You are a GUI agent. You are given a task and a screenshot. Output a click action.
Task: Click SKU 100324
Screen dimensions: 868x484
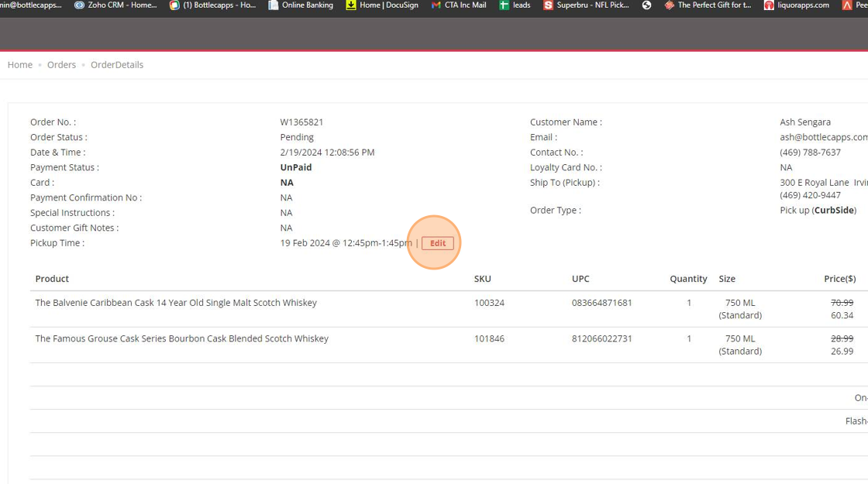point(489,303)
